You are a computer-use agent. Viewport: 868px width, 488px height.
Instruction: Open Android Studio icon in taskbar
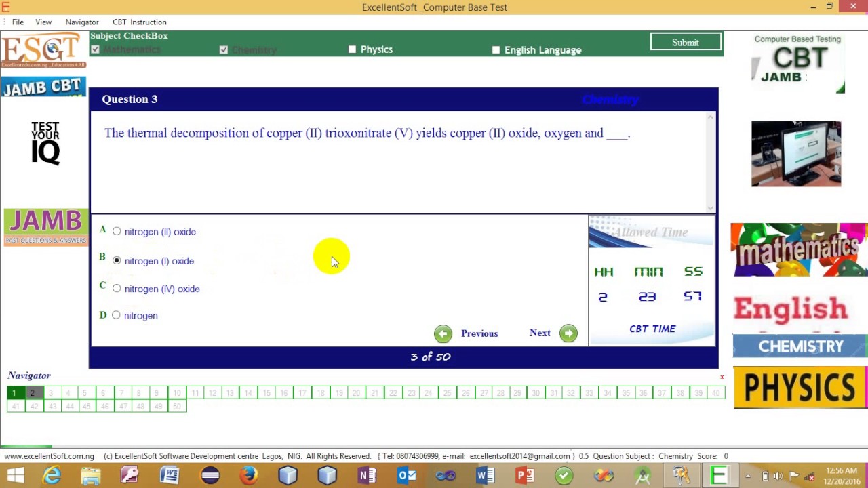[643, 476]
